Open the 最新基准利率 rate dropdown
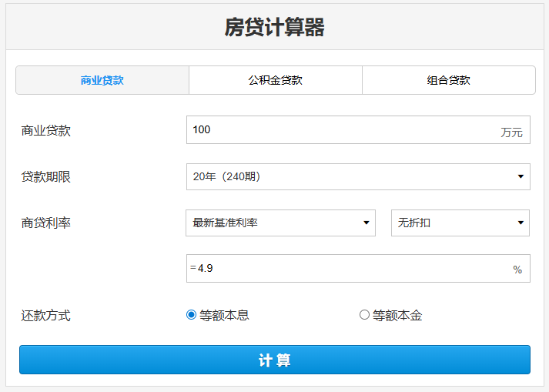 click(x=280, y=223)
